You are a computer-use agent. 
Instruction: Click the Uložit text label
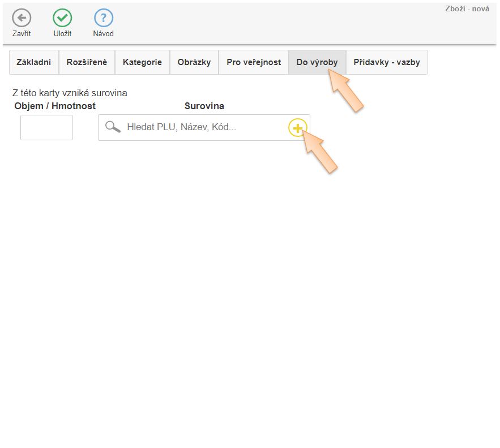(62, 34)
